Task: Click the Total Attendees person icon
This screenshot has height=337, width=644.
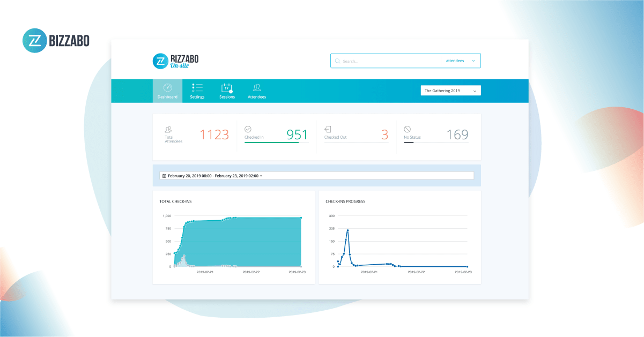Action: (168, 129)
